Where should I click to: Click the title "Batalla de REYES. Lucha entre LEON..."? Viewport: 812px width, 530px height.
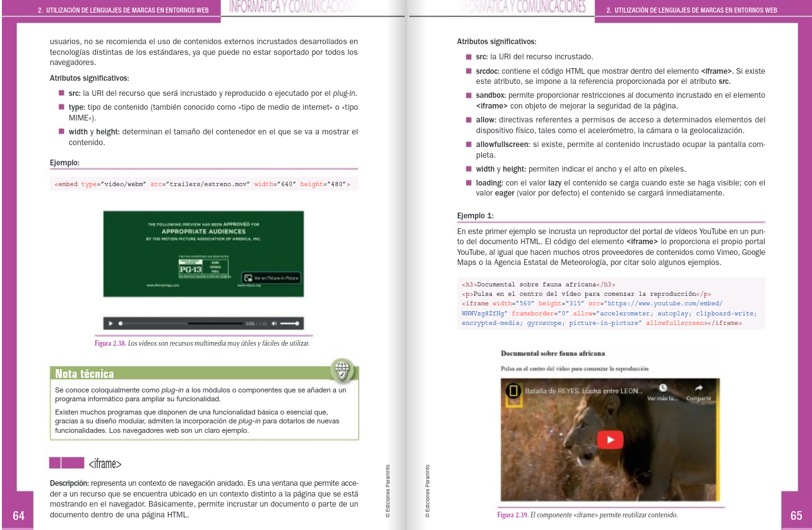point(583,391)
